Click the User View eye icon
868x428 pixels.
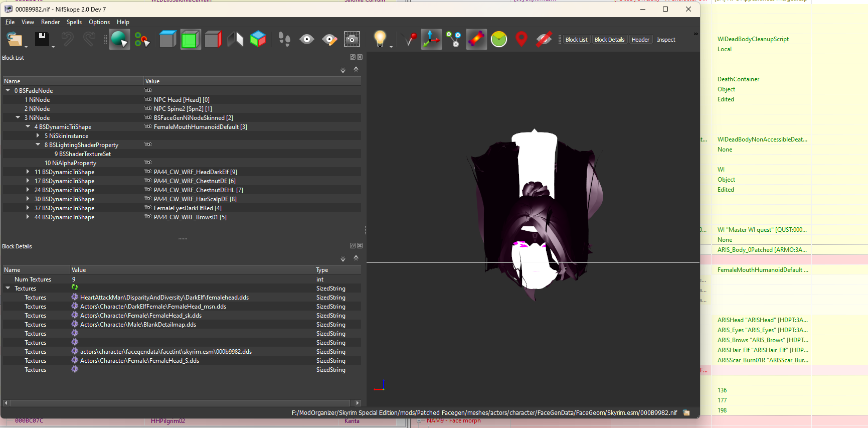[x=306, y=39]
